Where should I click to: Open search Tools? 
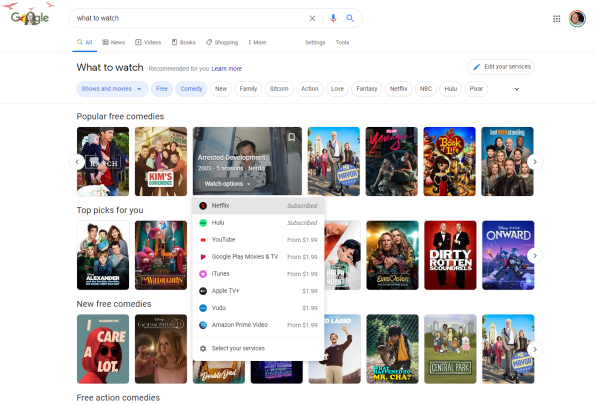point(342,43)
